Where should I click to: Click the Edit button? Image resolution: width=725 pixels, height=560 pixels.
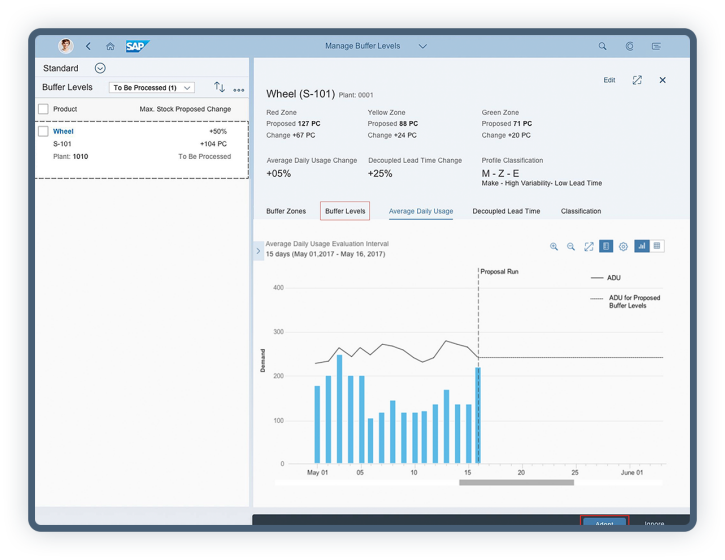pyautogui.click(x=609, y=80)
